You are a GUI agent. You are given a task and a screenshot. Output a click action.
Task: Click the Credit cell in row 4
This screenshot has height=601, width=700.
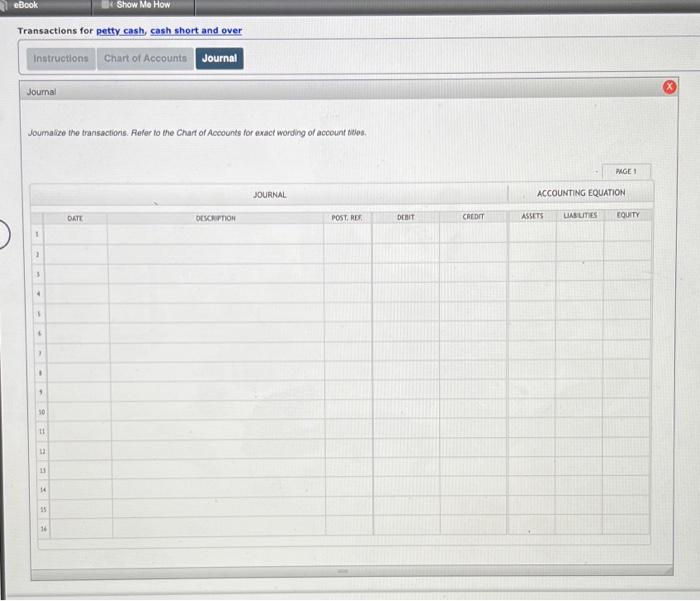[473, 292]
